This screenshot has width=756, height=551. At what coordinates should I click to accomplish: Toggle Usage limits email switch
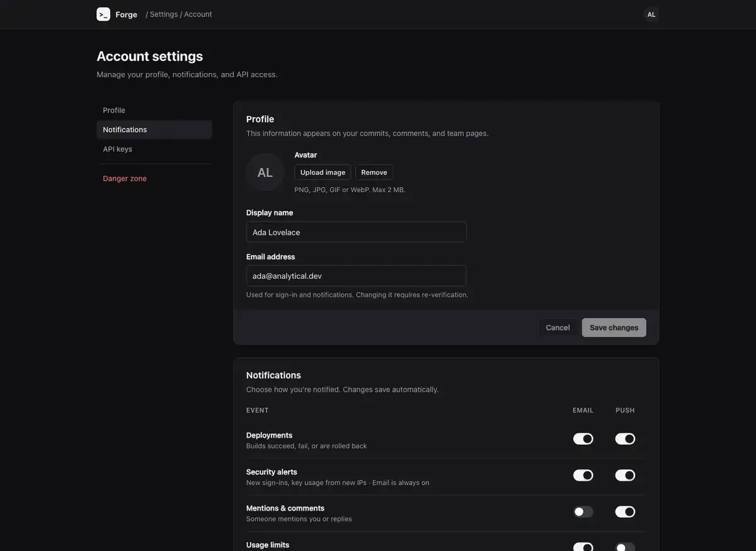point(583,547)
